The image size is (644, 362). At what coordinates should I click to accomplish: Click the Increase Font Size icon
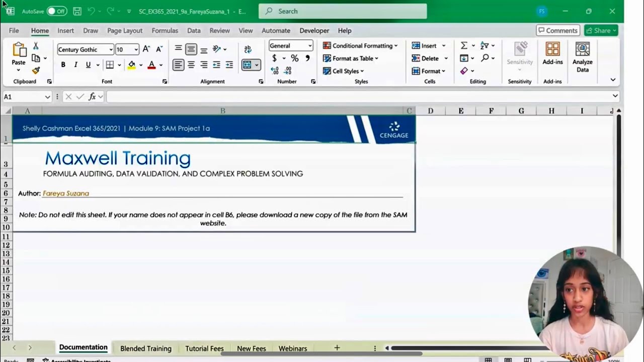tap(146, 49)
